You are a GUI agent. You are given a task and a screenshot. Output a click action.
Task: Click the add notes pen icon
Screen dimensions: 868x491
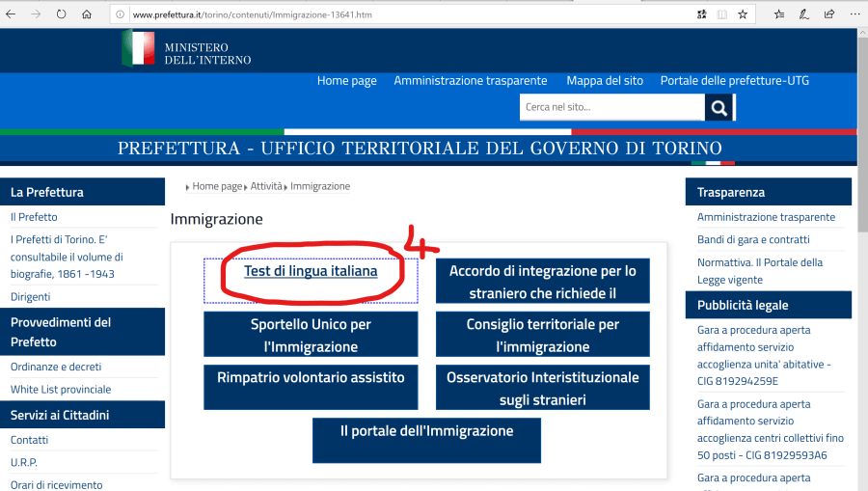[804, 14]
